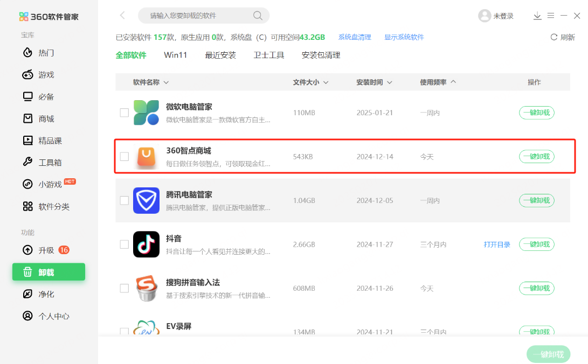
Task: Click the 360软件管家 logo
Action: 49,17
